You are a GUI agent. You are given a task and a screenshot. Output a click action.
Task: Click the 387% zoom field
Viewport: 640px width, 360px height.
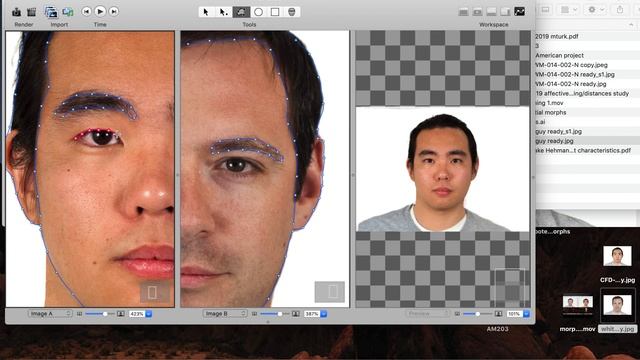click(312, 314)
